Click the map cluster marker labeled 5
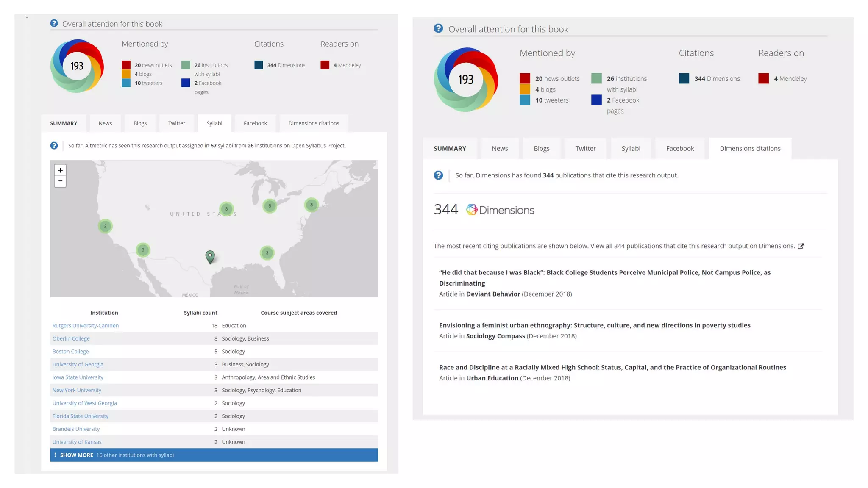The image size is (868, 488). click(270, 206)
